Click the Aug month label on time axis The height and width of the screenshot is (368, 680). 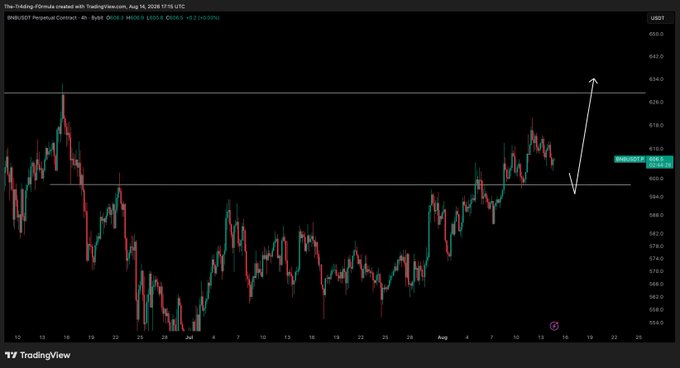(442, 337)
